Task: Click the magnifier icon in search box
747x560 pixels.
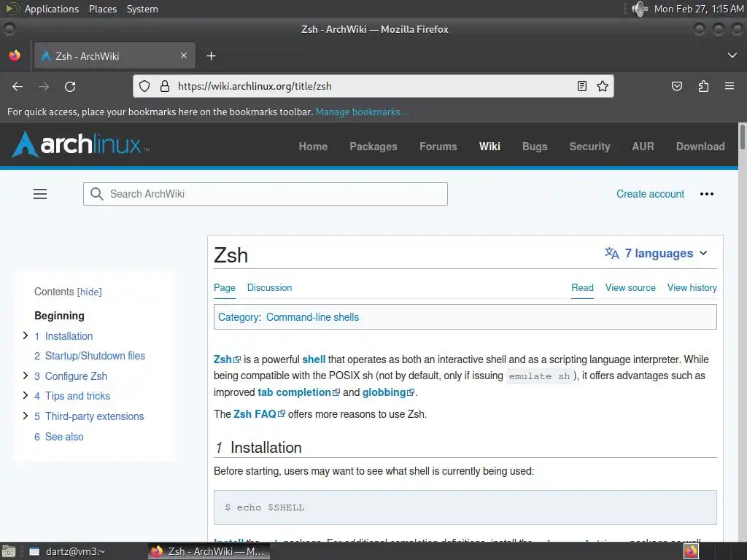Action: click(x=97, y=194)
